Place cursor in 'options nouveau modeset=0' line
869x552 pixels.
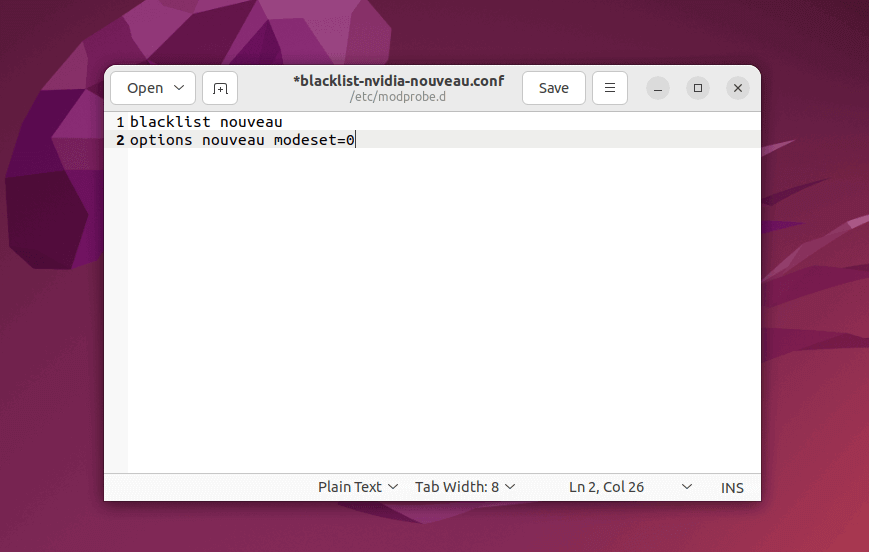point(242,140)
